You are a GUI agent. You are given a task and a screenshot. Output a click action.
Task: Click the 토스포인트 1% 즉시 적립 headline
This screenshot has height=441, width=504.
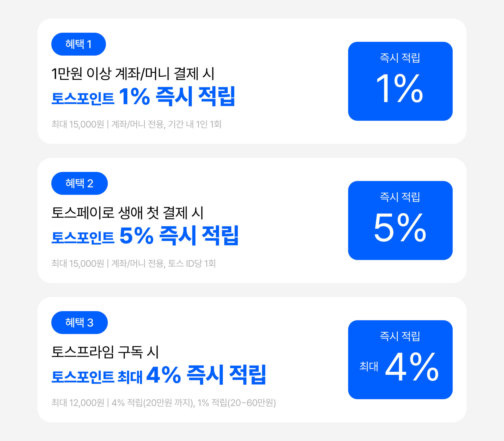[143, 96]
